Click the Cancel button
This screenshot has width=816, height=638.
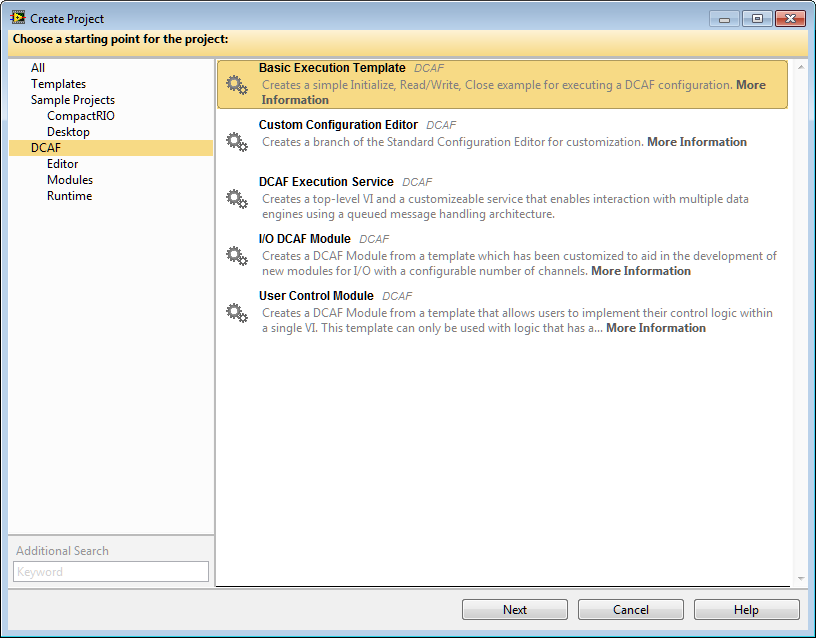pyautogui.click(x=631, y=609)
